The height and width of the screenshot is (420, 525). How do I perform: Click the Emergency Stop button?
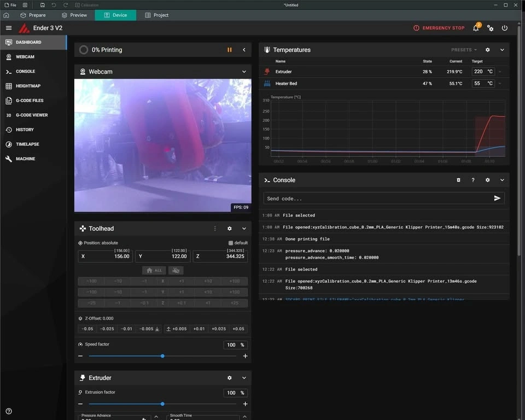[x=439, y=28]
